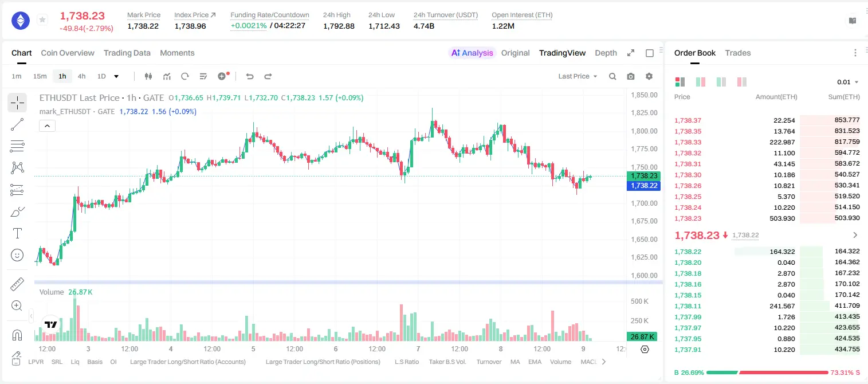Switch chart to Depth view

click(606, 53)
